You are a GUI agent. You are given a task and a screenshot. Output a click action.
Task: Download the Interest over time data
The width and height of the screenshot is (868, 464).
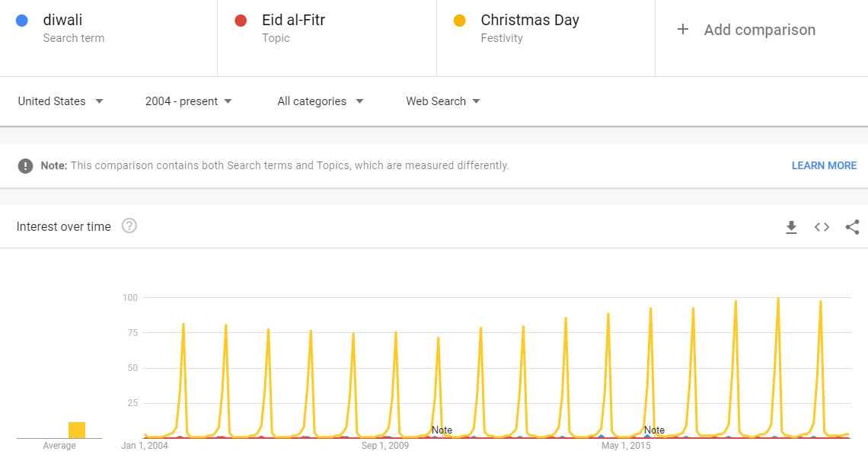click(x=791, y=227)
